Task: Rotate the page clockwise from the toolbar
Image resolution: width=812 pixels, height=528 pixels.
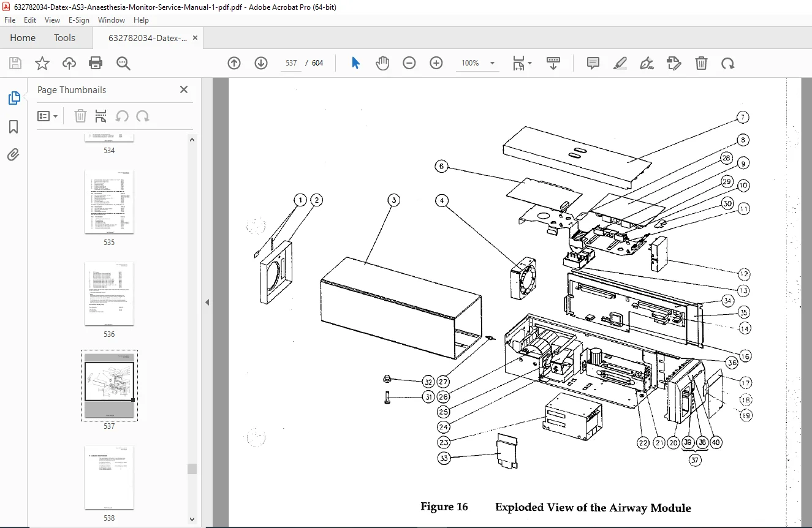Action: pos(727,63)
